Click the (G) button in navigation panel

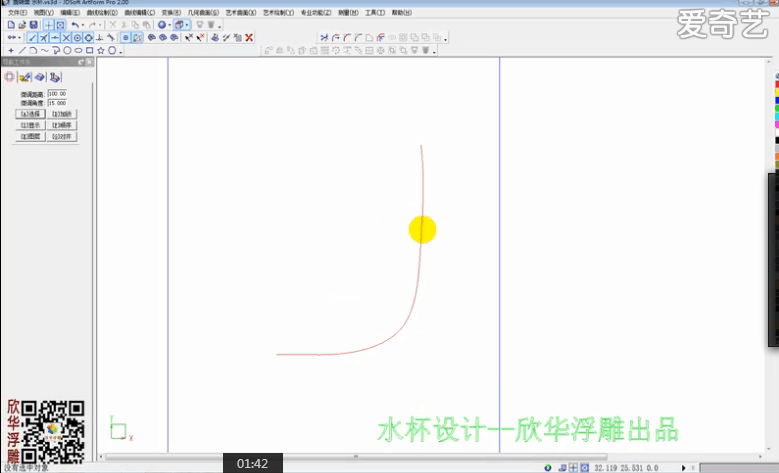(x=62, y=136)
